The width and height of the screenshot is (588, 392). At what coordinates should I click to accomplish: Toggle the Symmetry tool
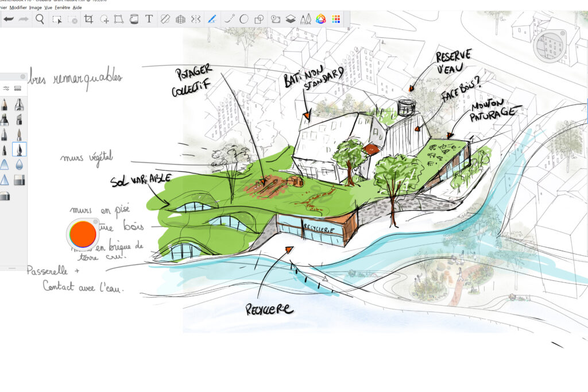point(195,19)
